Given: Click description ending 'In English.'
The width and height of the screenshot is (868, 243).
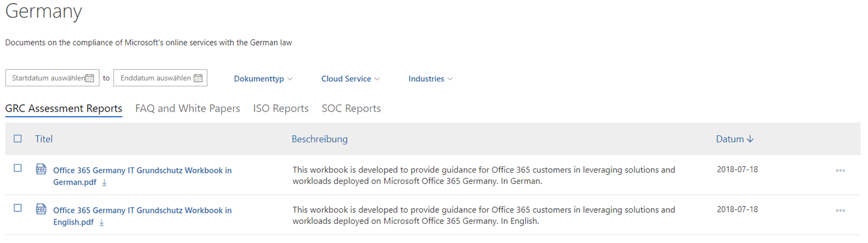Looking at the screenshot, I should click(484, 215).
